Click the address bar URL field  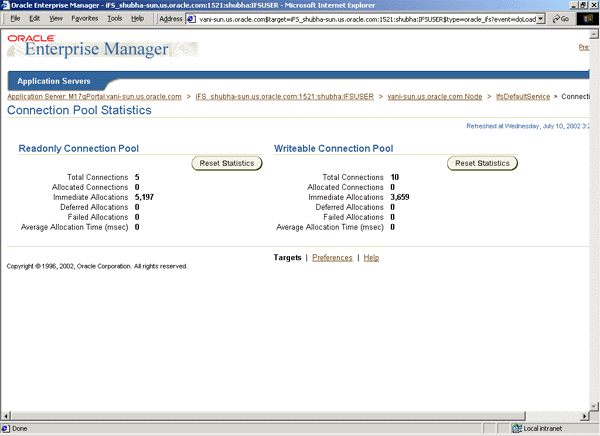click(367, 19)
